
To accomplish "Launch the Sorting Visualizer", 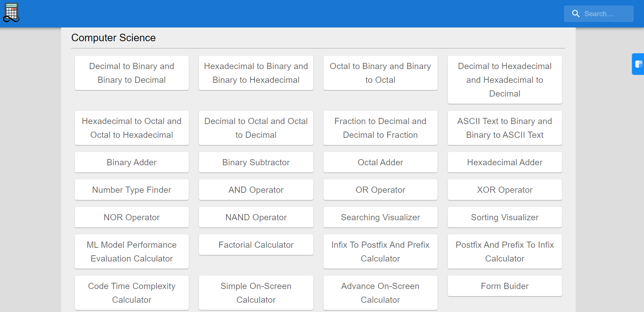I will point(505,217).
